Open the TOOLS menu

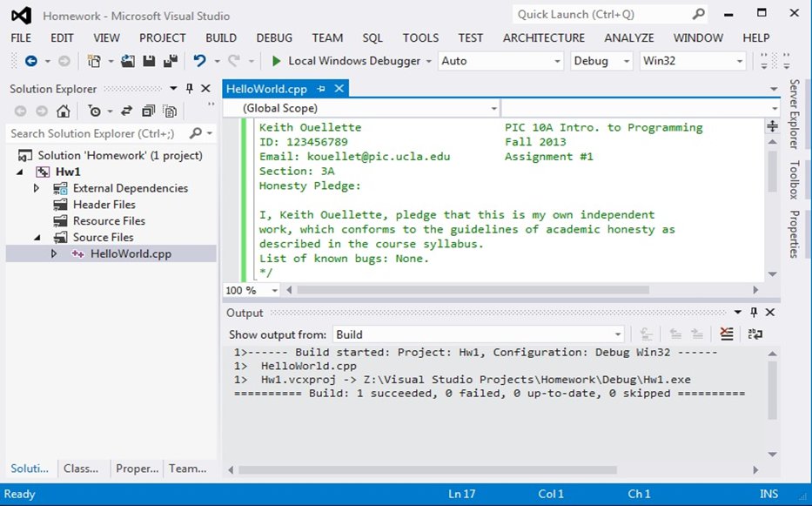coord(420,37)
